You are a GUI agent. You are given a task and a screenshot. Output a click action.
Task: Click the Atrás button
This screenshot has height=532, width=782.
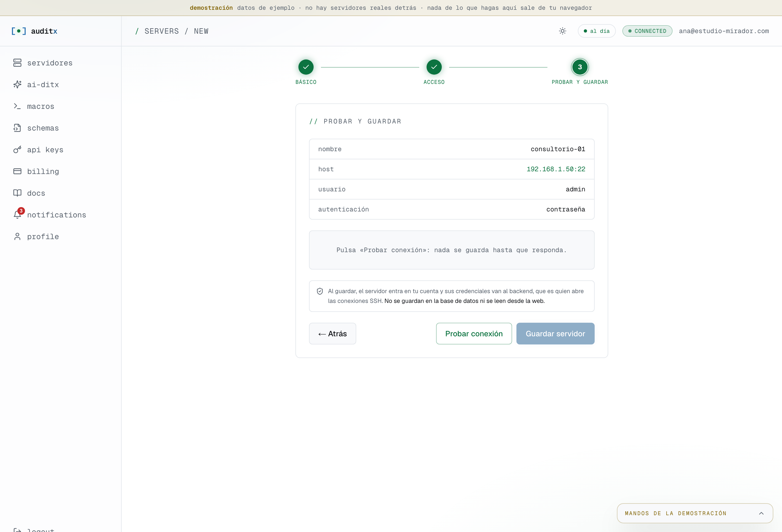coord(332,334)
